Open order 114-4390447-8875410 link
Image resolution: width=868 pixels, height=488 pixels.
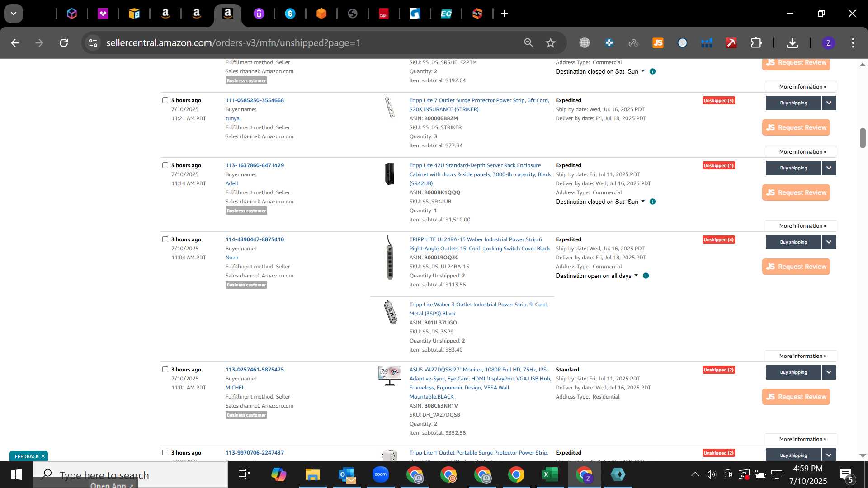[x=255, y=239]
